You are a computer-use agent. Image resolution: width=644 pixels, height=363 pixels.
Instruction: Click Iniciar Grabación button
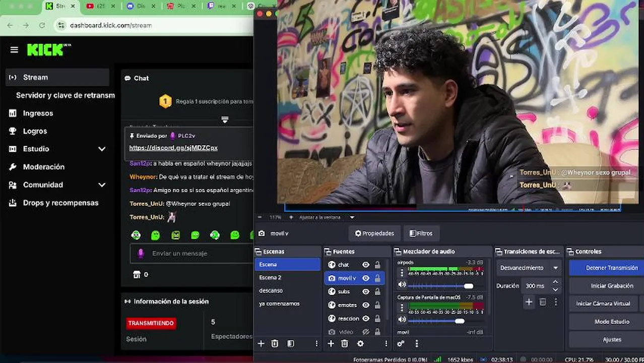click(x=607, y=286)
